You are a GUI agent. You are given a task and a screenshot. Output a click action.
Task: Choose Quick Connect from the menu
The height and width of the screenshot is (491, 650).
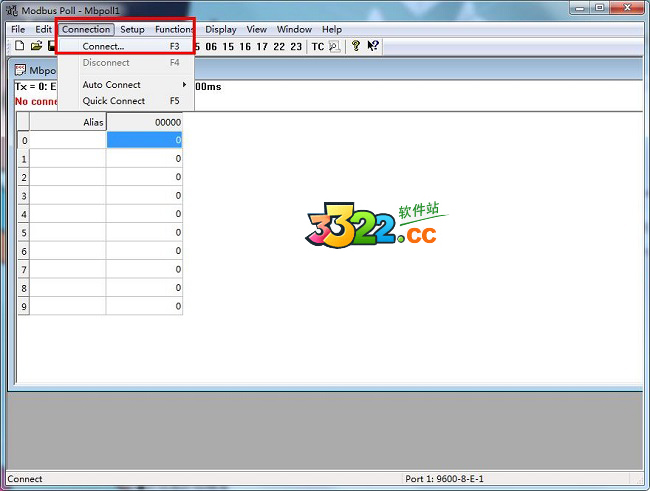click(x=114, y=101)
